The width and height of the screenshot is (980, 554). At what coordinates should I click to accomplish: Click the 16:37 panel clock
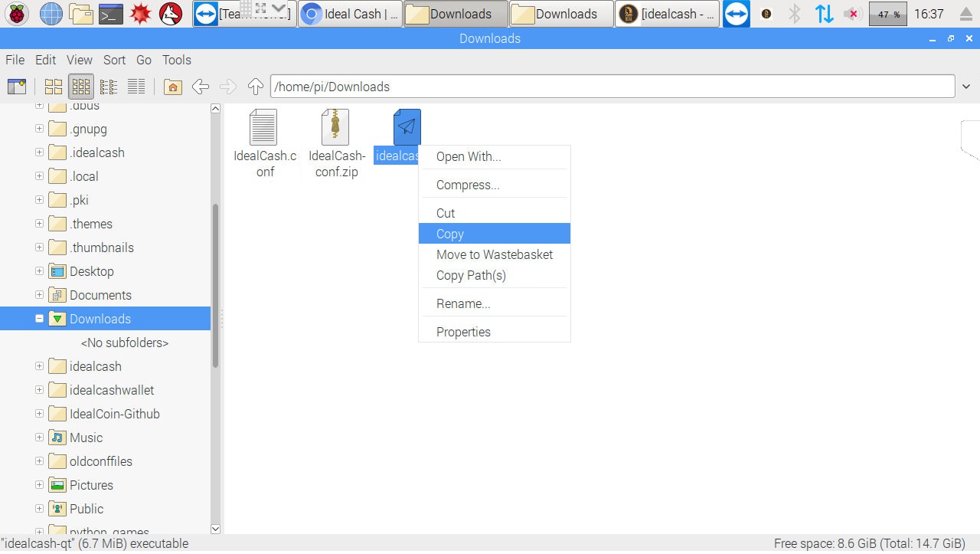click(929, 14)
